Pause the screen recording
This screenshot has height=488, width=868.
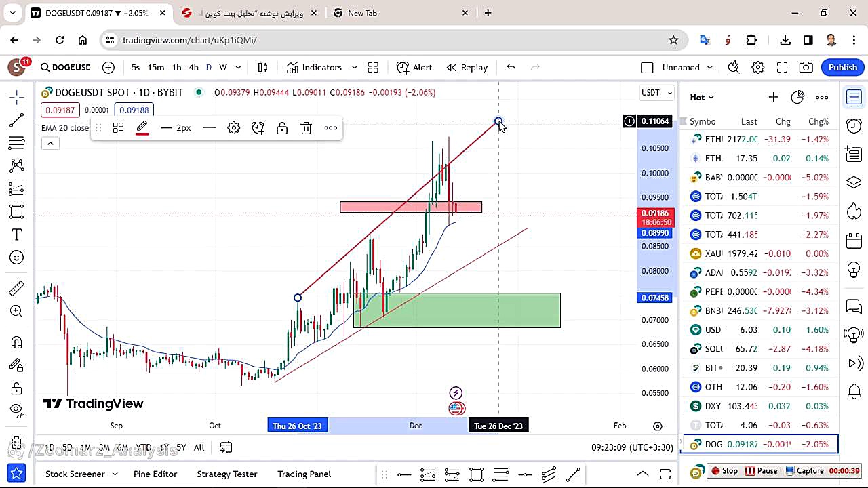(761, 471)
